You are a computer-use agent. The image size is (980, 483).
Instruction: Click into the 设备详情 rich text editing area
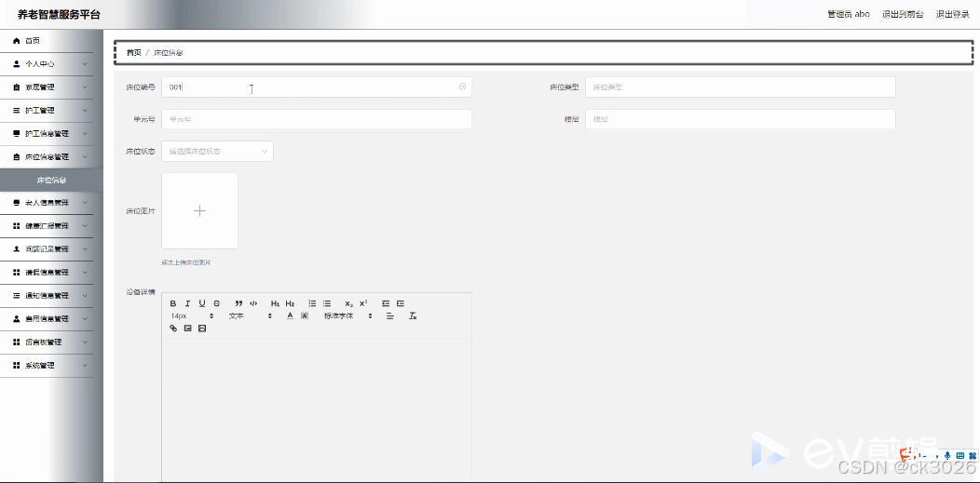coord(316,410)
